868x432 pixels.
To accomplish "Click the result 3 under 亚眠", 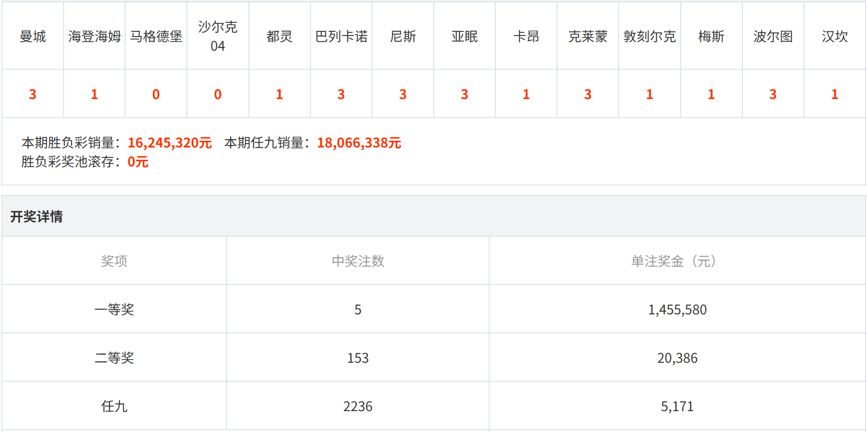I will click(465, 94).
